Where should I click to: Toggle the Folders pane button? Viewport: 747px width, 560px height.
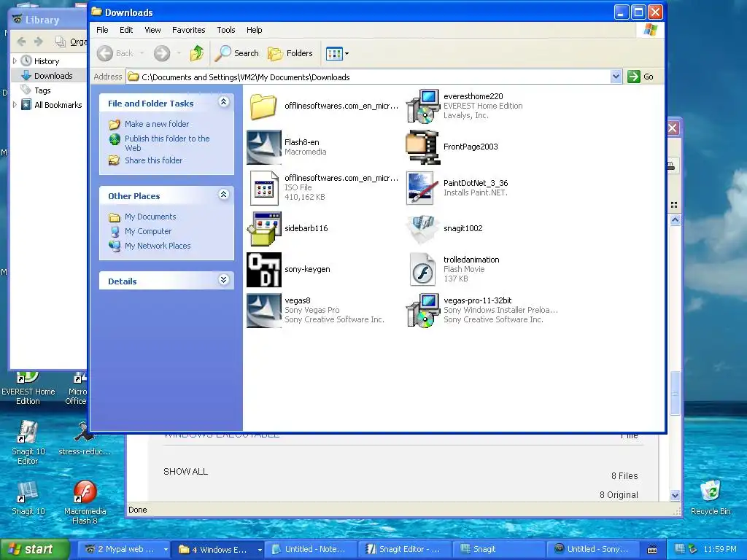290,53
